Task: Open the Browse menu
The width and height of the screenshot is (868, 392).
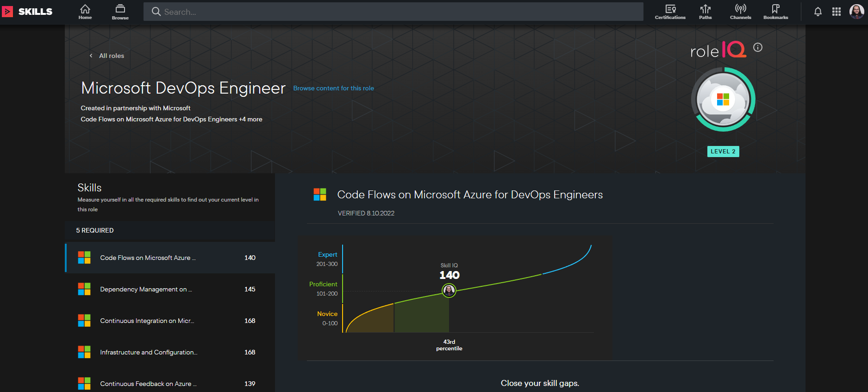Action: point(120,12)
